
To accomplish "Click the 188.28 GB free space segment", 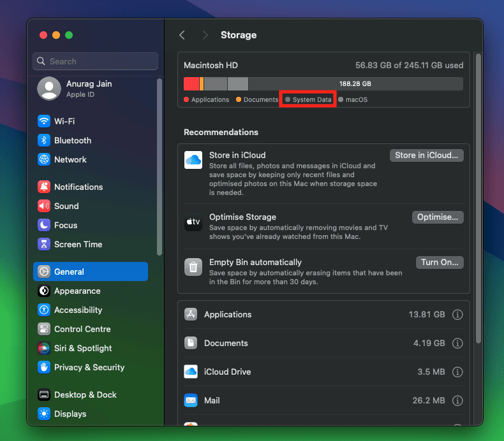I will (355, 83).
